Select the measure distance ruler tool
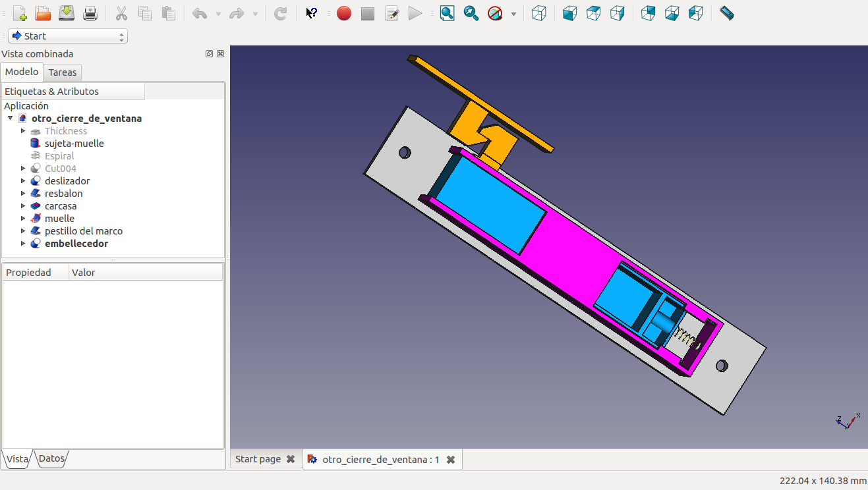Image resolution: width=868 pixels, height=490 pixels. coord(726,13)
